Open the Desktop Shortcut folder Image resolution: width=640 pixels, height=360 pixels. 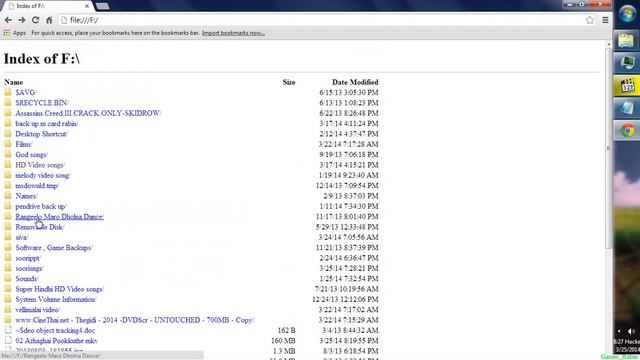click(x=41, y=134)
